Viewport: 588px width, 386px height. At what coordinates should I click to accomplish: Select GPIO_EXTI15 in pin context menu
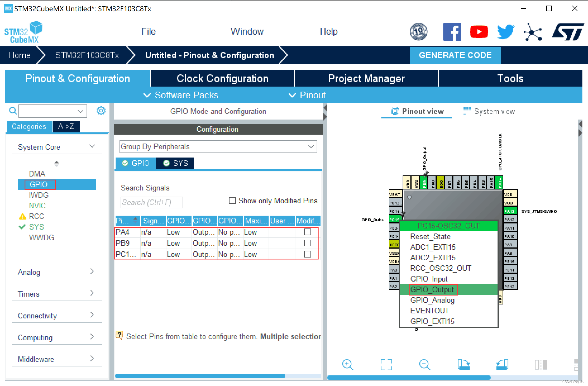click(x=449, y=321)
